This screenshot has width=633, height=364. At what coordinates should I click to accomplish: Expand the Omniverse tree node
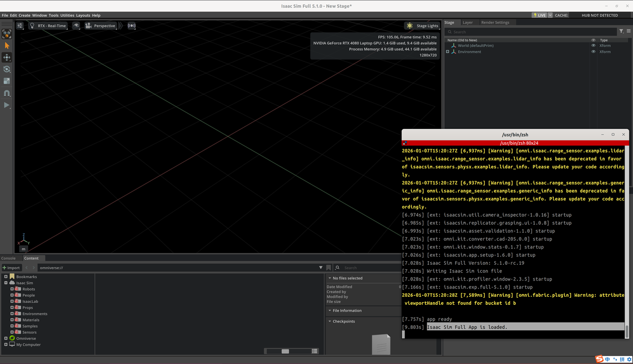pos(6,338)
